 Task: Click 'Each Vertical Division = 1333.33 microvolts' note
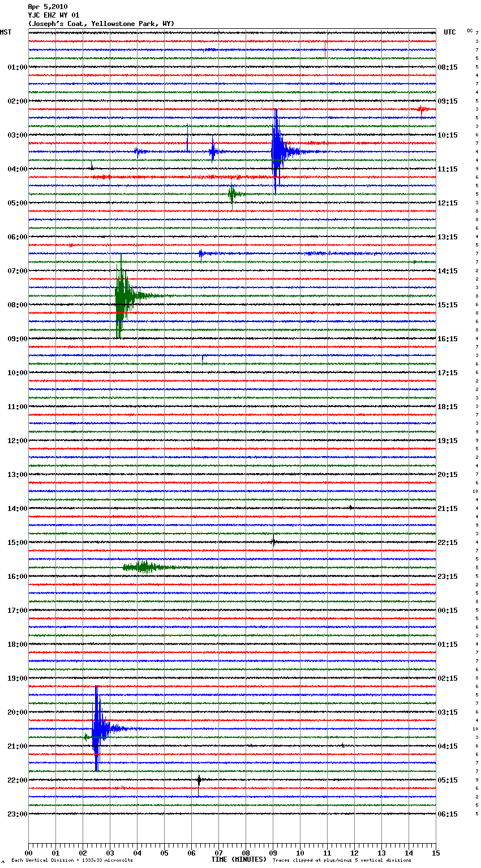[x=72, y=860]
